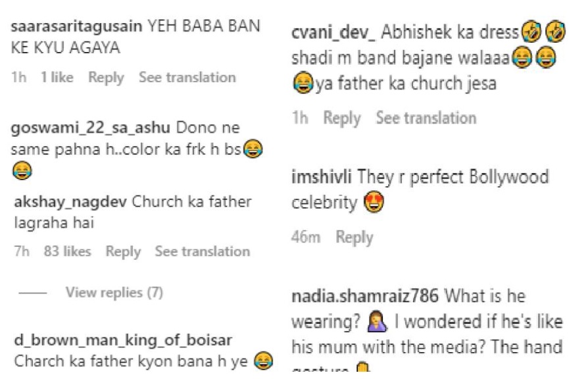Viewport: 588px width, 379px height.
Task: Translate akshay_nagdev's comment
Action: click(202, 251)
